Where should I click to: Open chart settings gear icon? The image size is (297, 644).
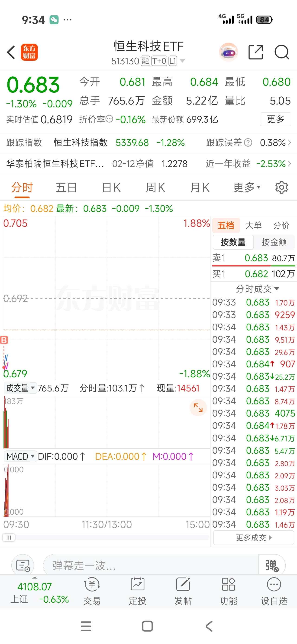click(x=281, y=187)
